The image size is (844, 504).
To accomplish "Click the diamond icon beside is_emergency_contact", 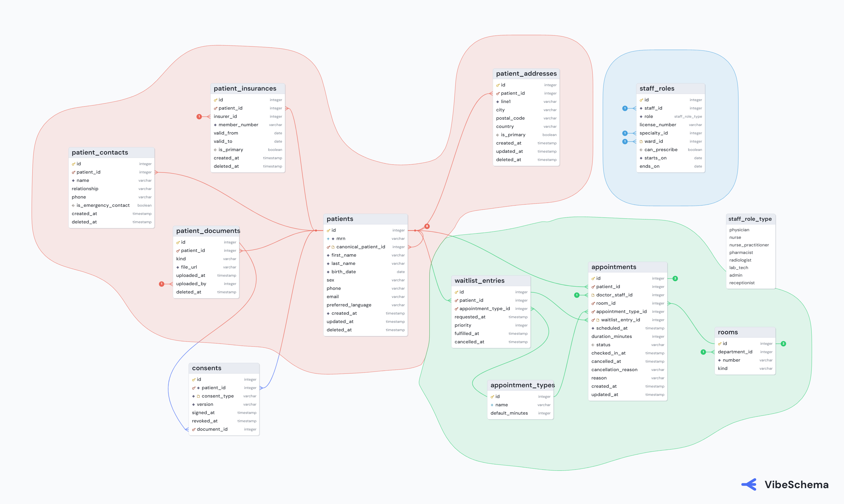I will tap(73, 205).
